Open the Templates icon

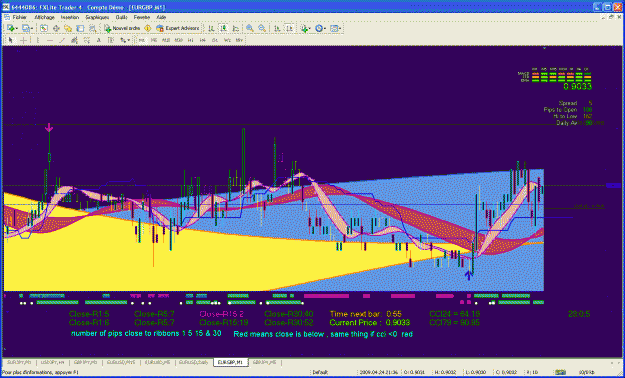tap(334, 28)
